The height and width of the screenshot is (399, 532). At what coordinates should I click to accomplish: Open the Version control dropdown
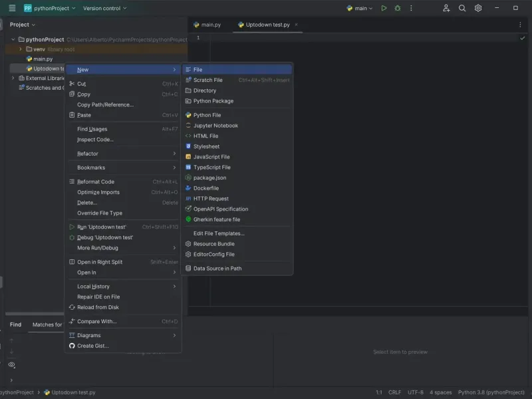[x=104, y=8]
